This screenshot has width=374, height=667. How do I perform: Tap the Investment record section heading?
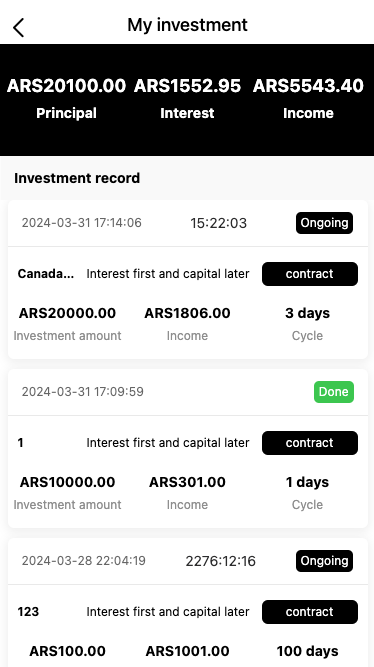77,178
